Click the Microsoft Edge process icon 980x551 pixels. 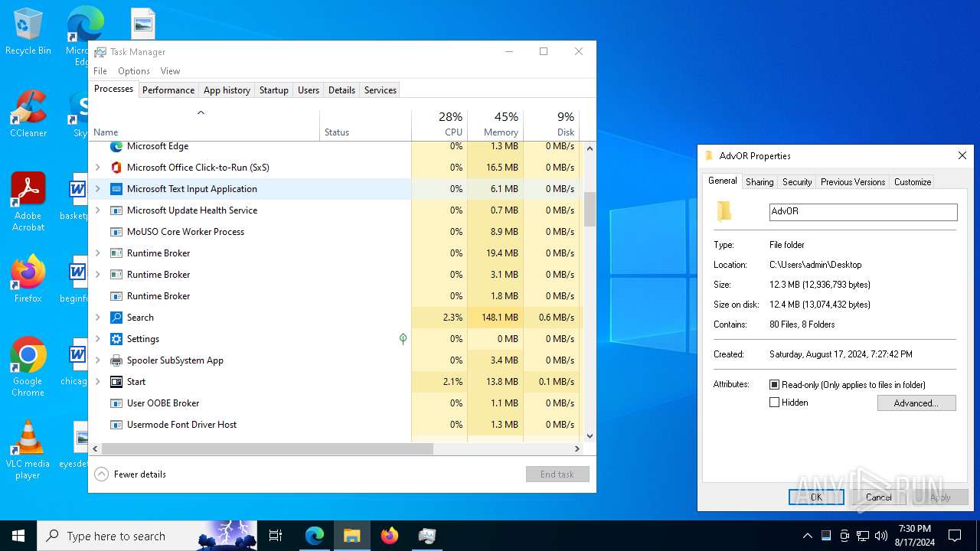coord(116,146)
